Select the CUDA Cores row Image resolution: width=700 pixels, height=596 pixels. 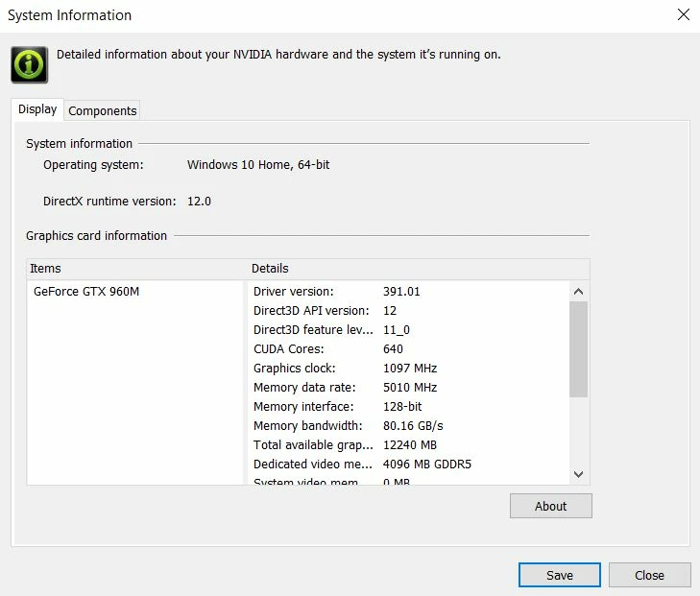408,348
